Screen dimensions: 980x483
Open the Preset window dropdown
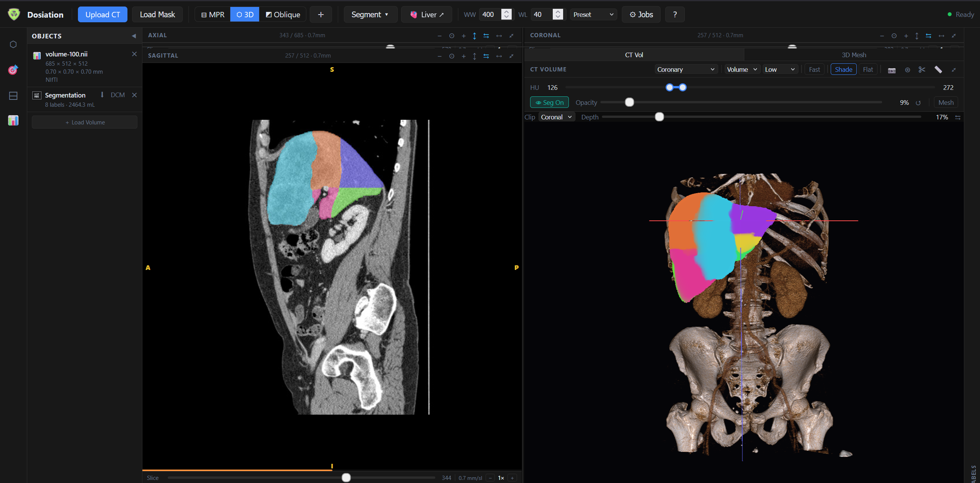593,15
